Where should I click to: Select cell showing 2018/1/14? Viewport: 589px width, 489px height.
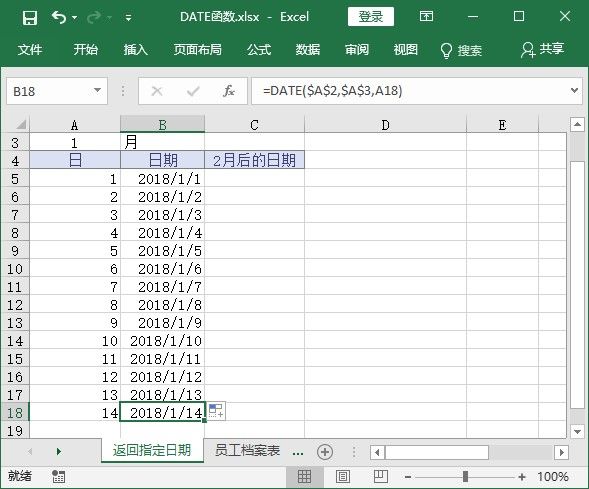coord(162,413)
